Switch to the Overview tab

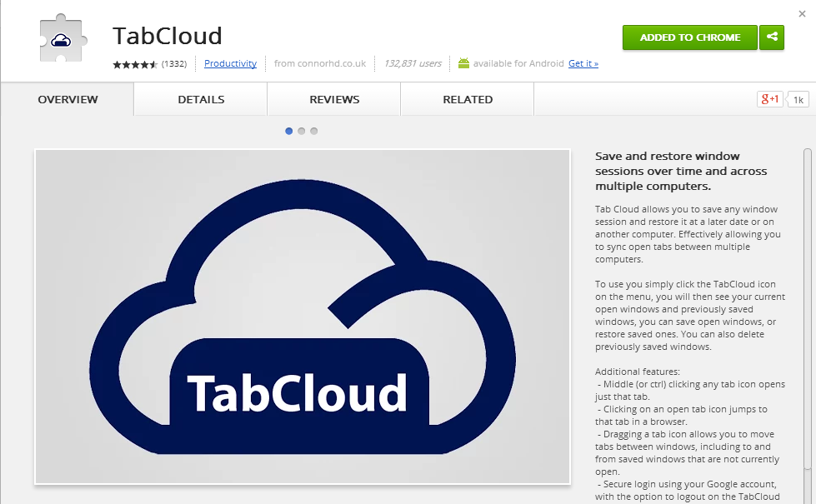point(68,99)
